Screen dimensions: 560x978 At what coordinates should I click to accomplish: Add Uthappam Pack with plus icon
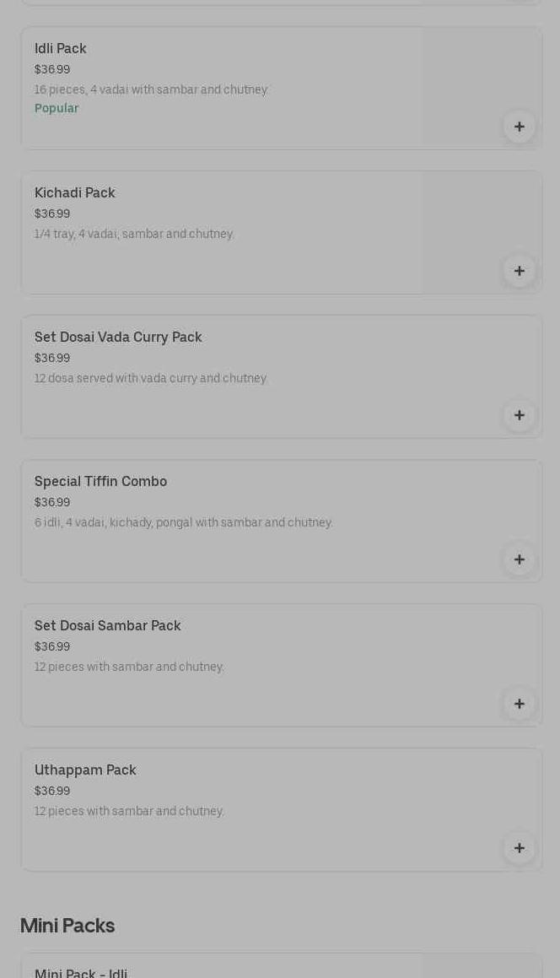coord(519,848)
